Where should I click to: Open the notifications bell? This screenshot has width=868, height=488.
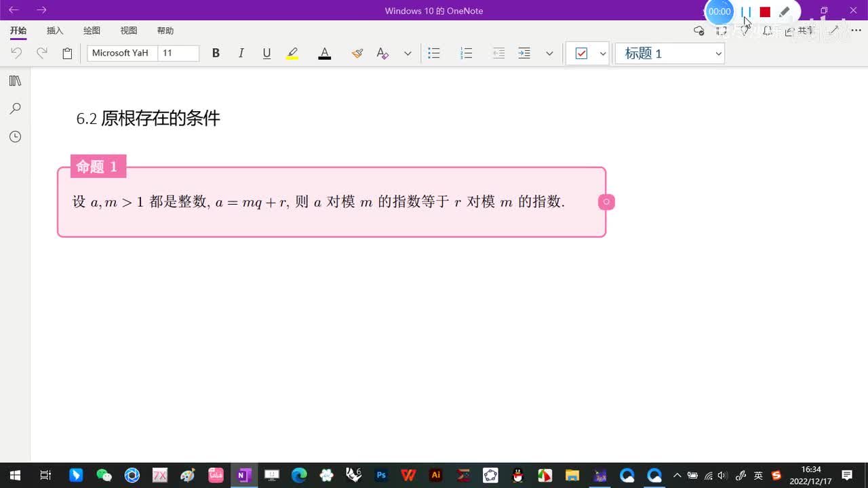[767, 30]
